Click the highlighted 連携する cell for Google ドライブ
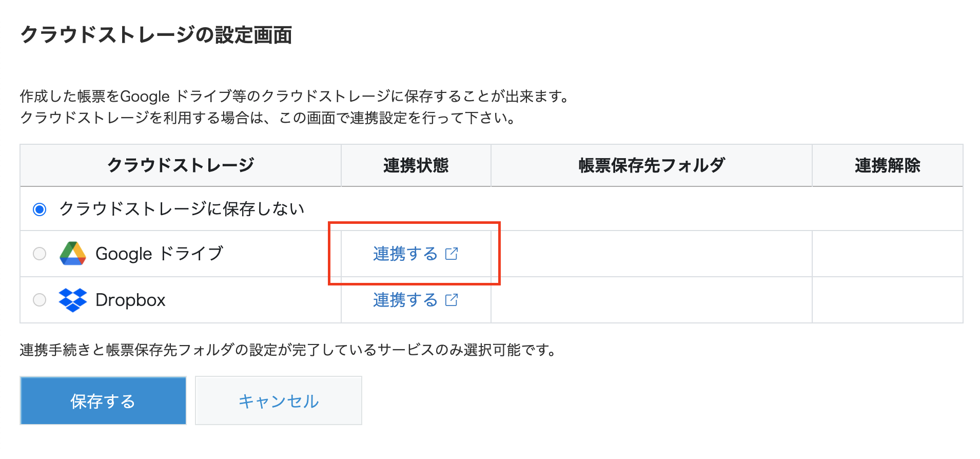 point(414,254)
